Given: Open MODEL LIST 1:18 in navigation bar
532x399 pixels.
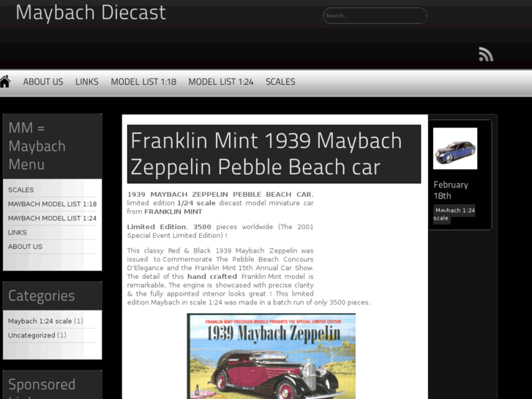Looking at the screenshot, I should click(x=143, y=82).
